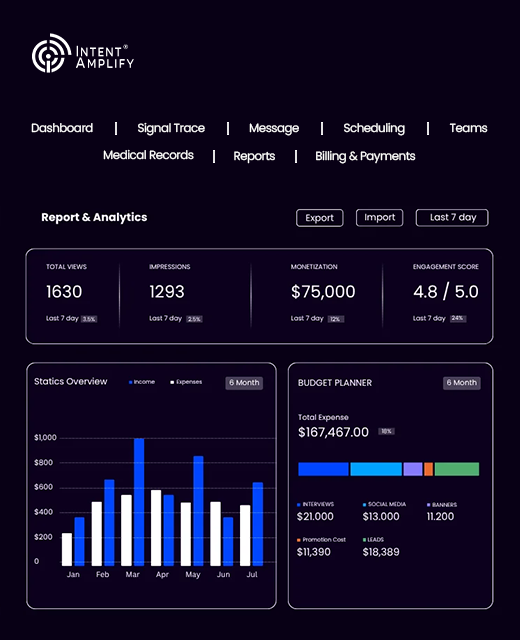Open the Medical Records section
Viewport: 520px width, 640px height.
(x=148, y=155)
